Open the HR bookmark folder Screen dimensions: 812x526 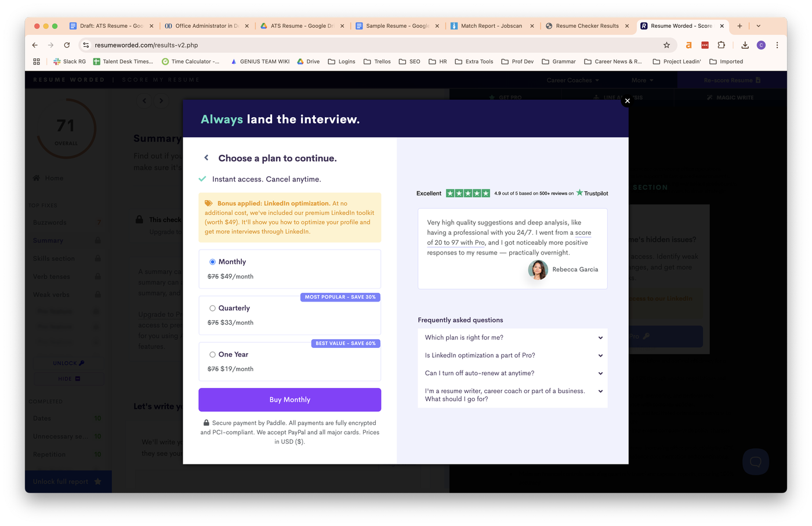438,61
